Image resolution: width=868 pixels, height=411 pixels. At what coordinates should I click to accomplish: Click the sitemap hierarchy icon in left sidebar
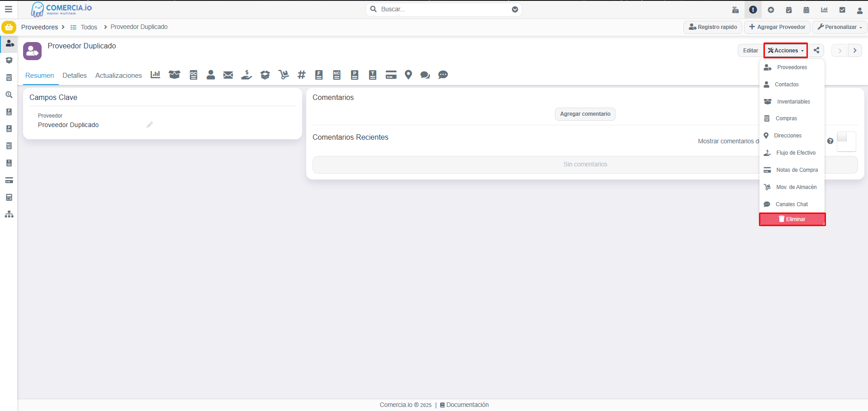[x=9, y=214]
